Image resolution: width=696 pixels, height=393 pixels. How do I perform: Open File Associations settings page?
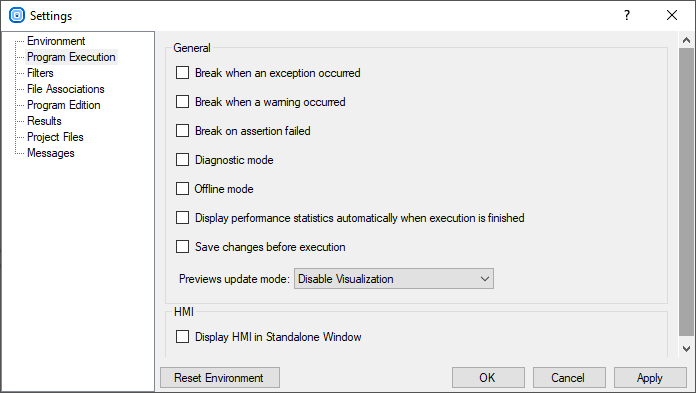(66, 89)
